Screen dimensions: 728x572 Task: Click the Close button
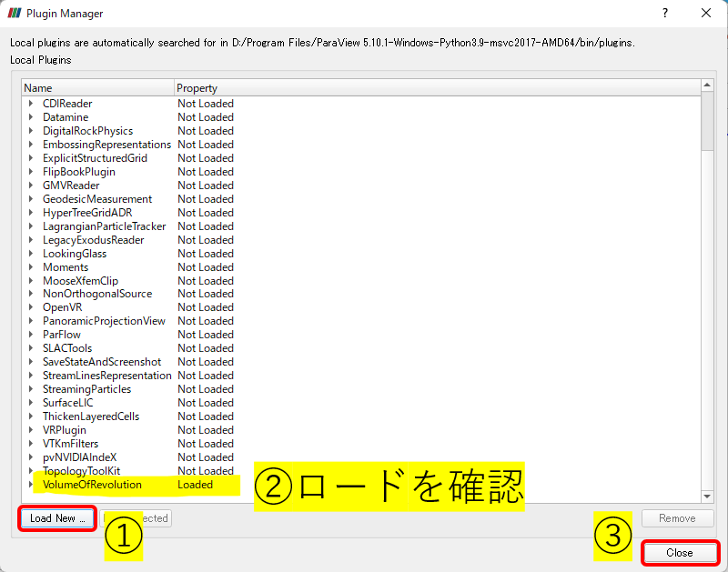679,553
